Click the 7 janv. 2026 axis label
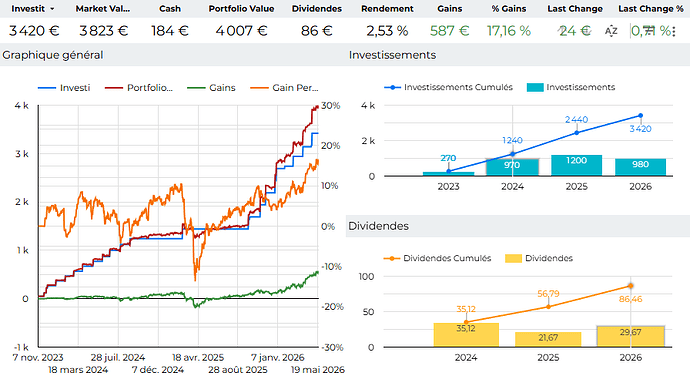 click(x=278, y=358)
